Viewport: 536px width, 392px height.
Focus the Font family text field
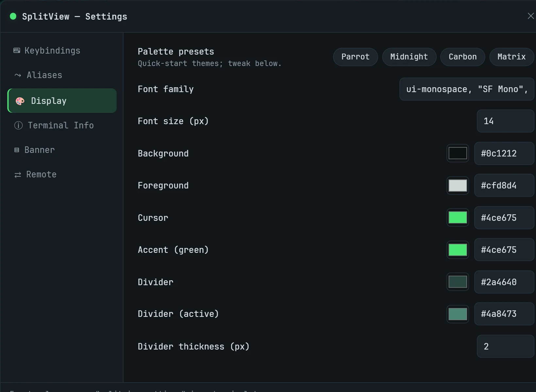click(x=467, y=89)
